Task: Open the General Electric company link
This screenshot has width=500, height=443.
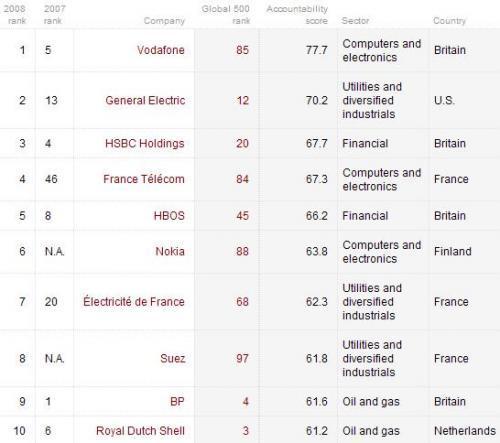Action: [x=145, y=100]
